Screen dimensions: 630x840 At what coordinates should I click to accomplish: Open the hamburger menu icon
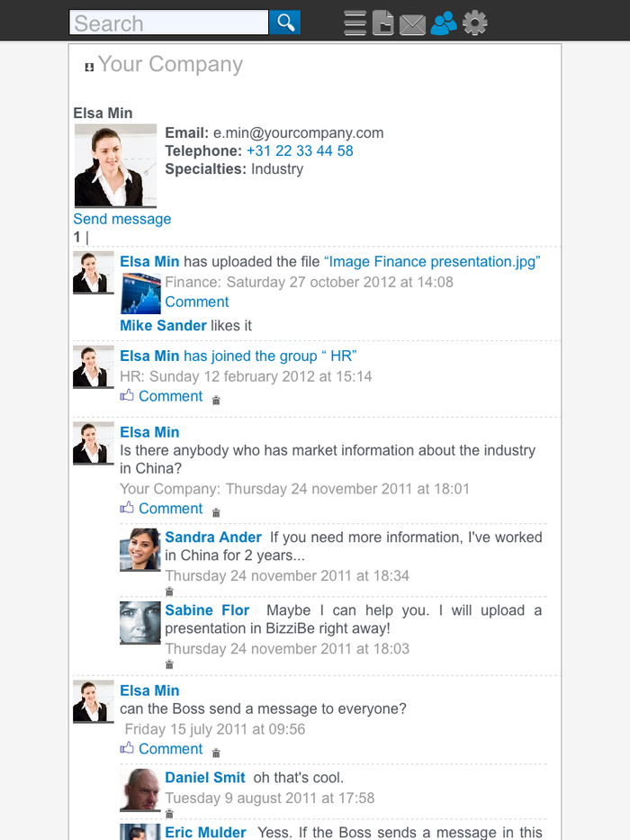pos(355,23)
